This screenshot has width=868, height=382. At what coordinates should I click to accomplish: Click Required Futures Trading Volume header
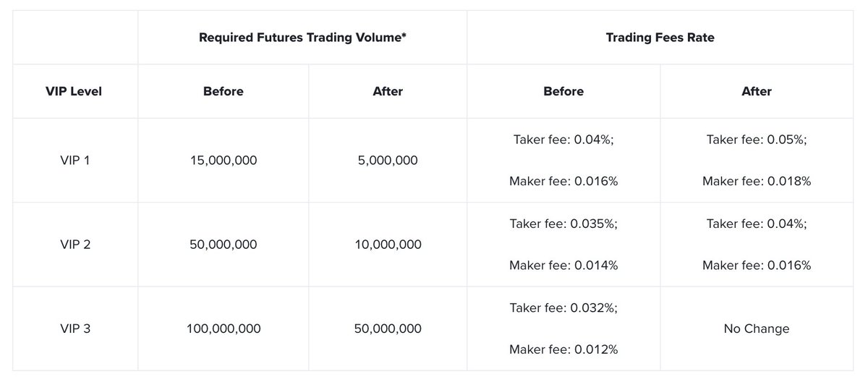(x=302, y=37)
